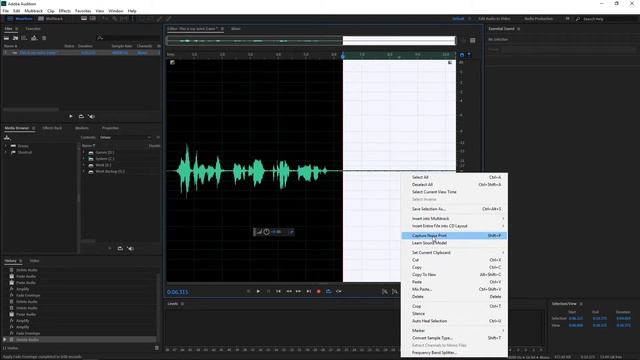The width and height of the screenshot is (640, 360).
Task: Toggle Skip Selection button in transport
Action: tap(339, 291)
